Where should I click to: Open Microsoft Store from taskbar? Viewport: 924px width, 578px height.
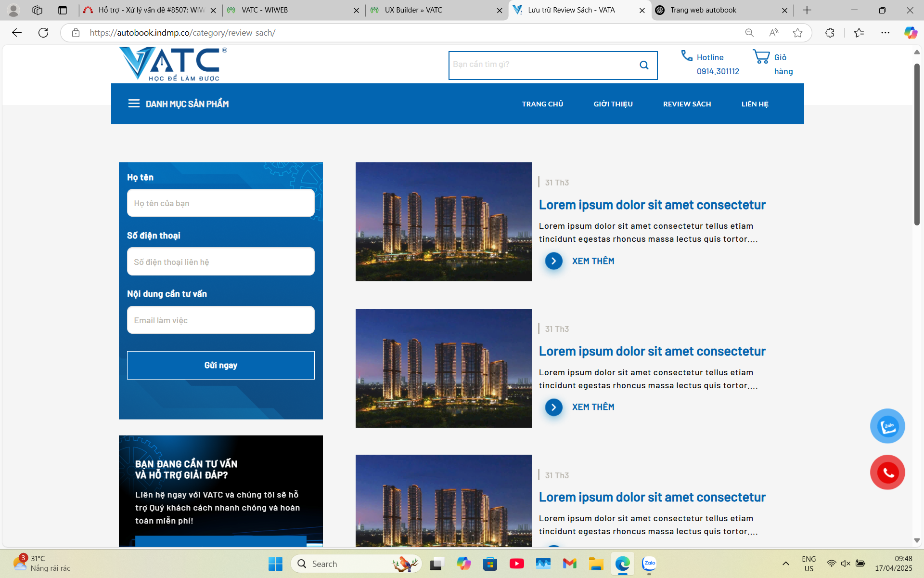pos(490,564)
